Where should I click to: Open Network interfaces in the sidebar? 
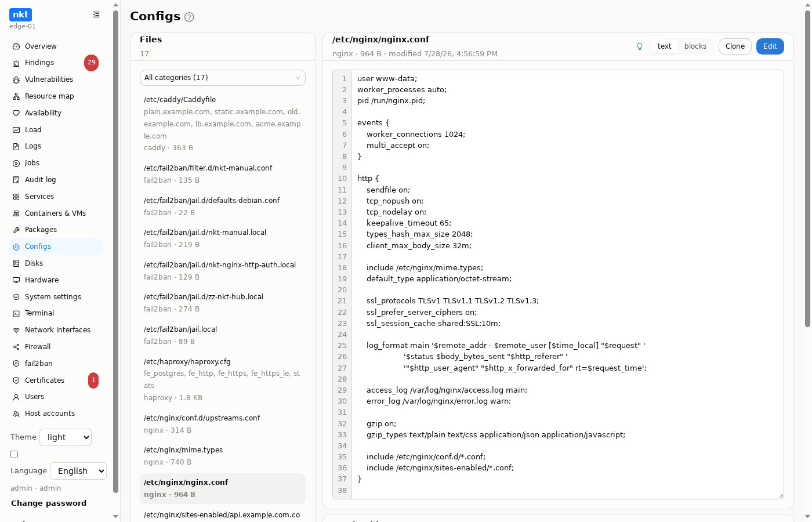tap(56, 330)
